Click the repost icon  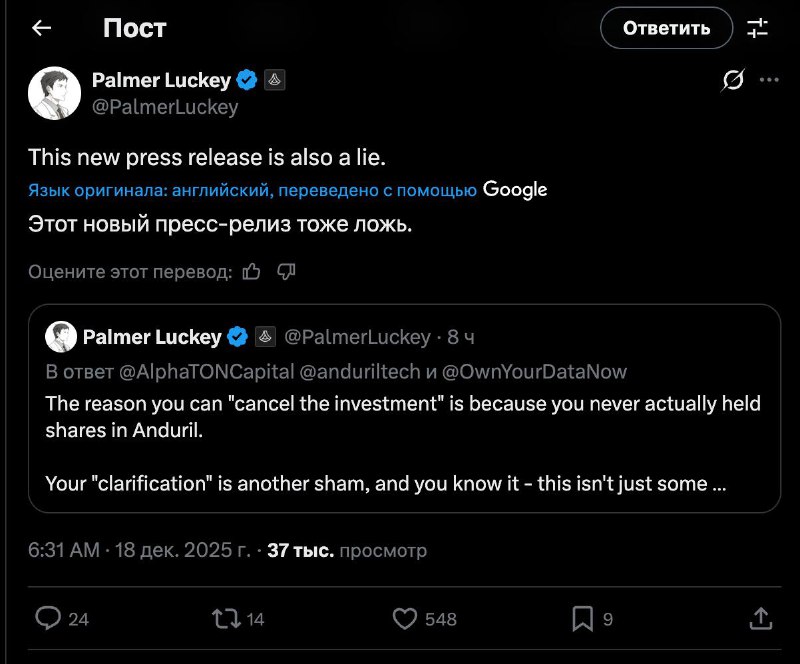click(227, 618)
